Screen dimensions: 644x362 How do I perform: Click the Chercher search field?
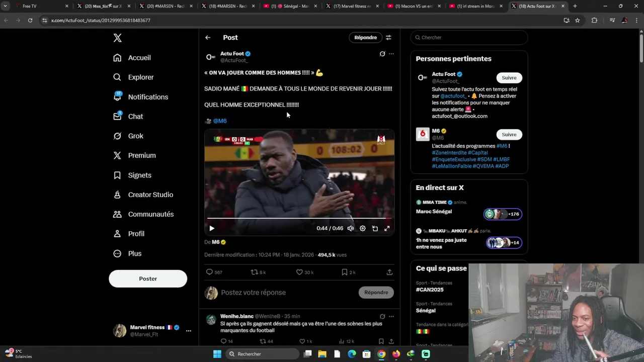tap(469, 38)
